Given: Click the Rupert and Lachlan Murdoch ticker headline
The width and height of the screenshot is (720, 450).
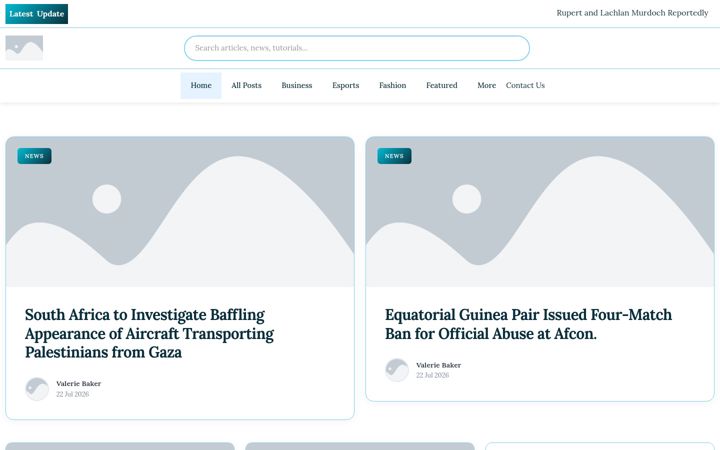Looking at the screenshot, I should coord(632,13).
